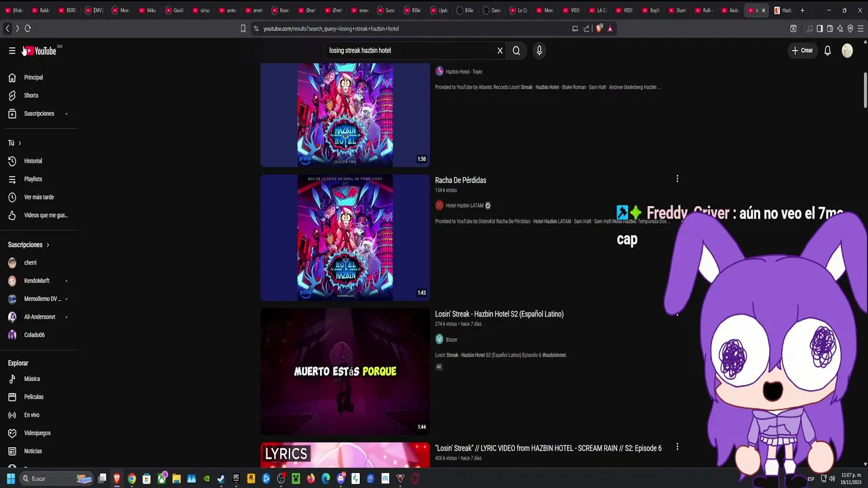This screenshot has height=488, width=868.
Task: Click the YouTube logo
Action: [x=40, y=51]
